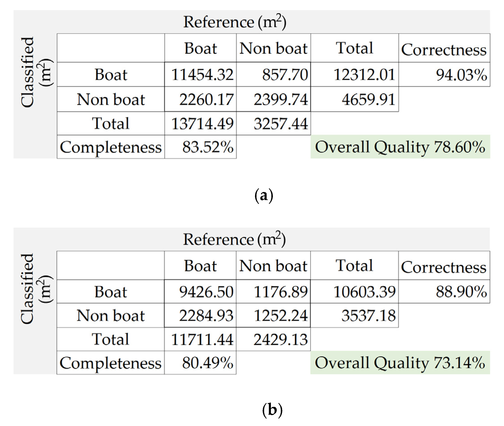This screenshot has height=426, width=504.
Task: Click the total value 12312.01
Action: (x=364, y=74)
